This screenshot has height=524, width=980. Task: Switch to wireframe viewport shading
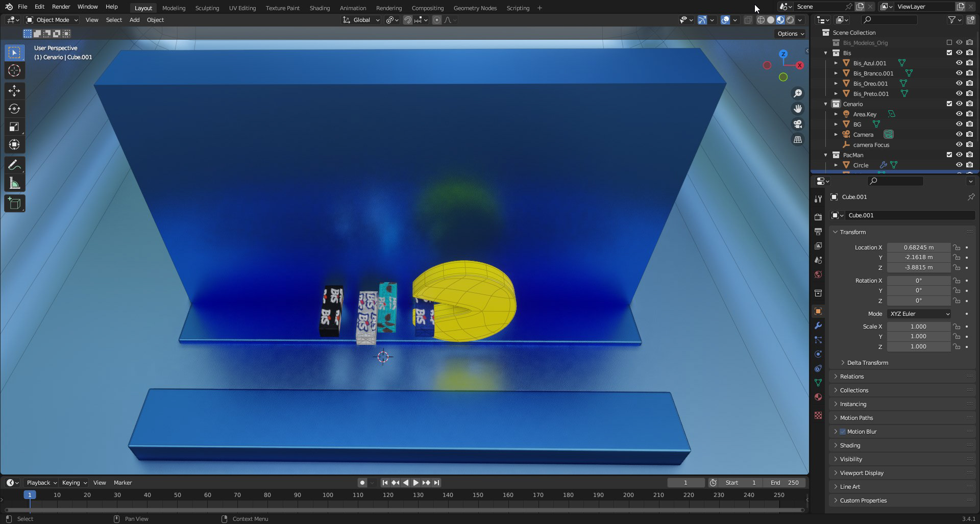tap(761, 20)
